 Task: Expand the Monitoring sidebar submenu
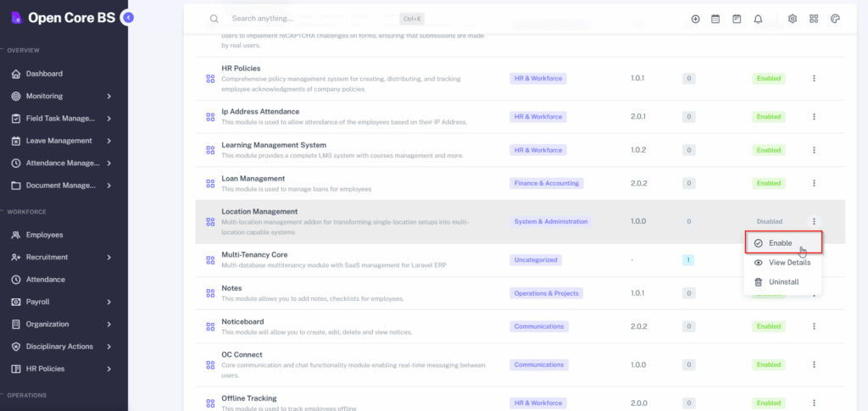(x=109, y=96)
